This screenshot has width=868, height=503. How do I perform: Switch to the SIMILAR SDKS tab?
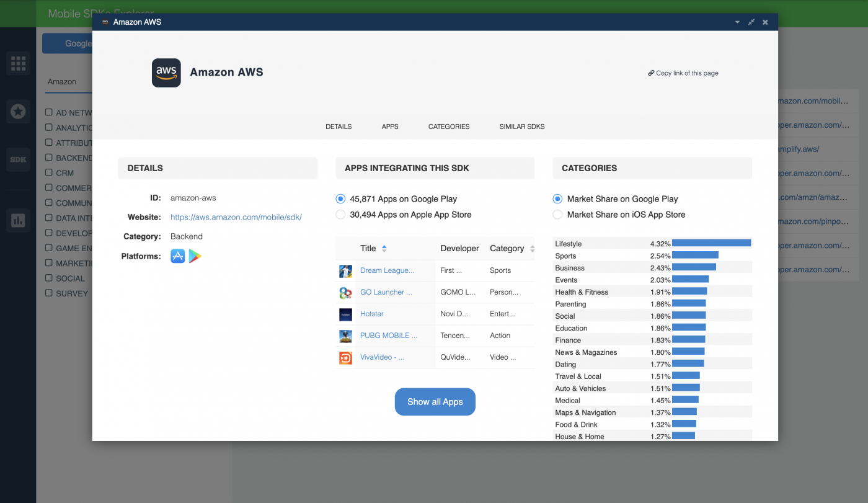point(521,127)
